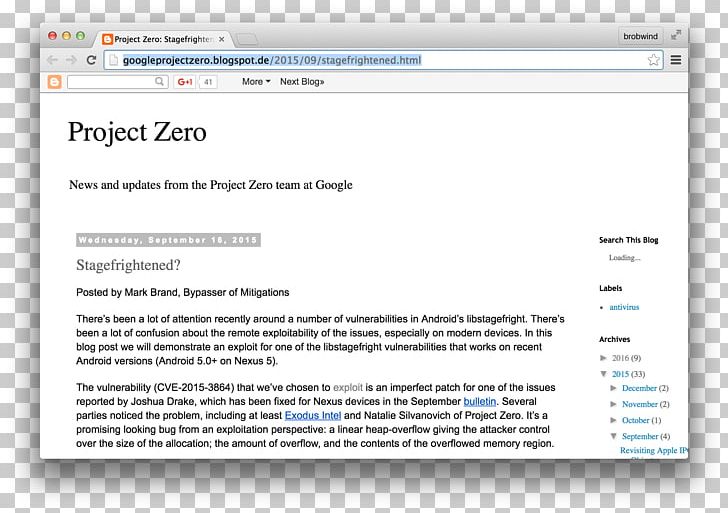Expand the December archive entries
Screen dimensions: 728x513
(615, 388)
